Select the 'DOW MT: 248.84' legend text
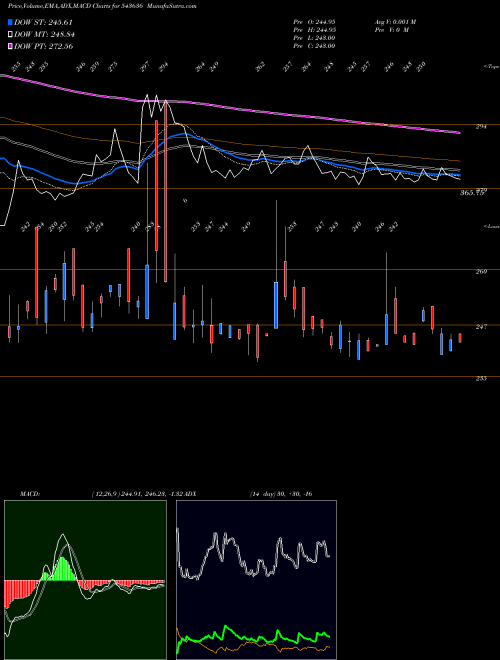The image size is (500, 660). (45, 34)
